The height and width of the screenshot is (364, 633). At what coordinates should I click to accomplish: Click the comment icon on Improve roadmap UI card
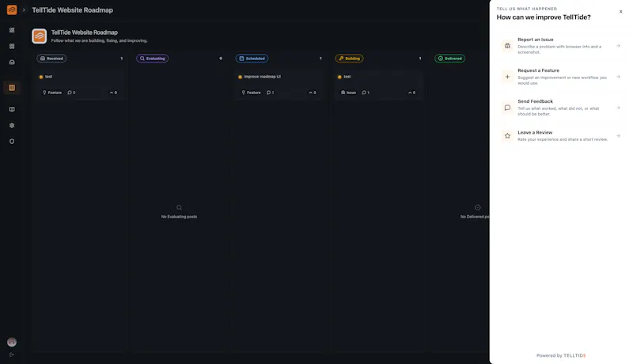[x=270, y=93]
